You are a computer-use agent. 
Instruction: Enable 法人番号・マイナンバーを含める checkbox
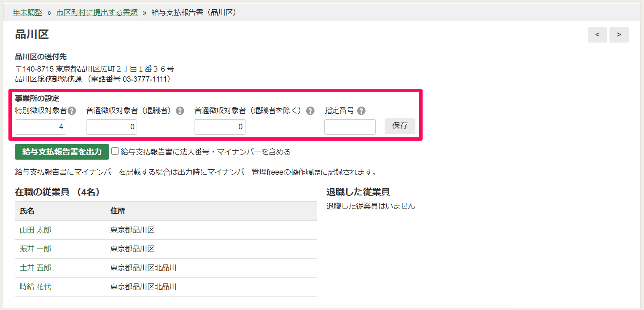[x=115, y=151]
